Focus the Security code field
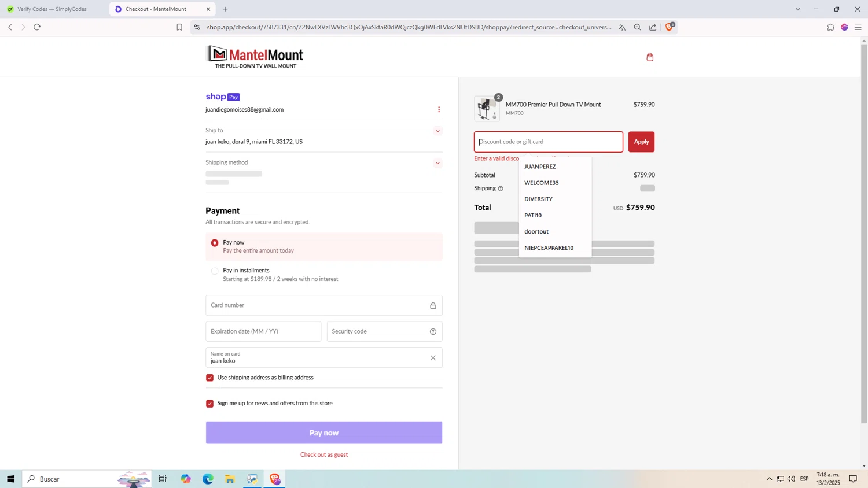This screenshot has width=868, height=488. click(385, 331)
